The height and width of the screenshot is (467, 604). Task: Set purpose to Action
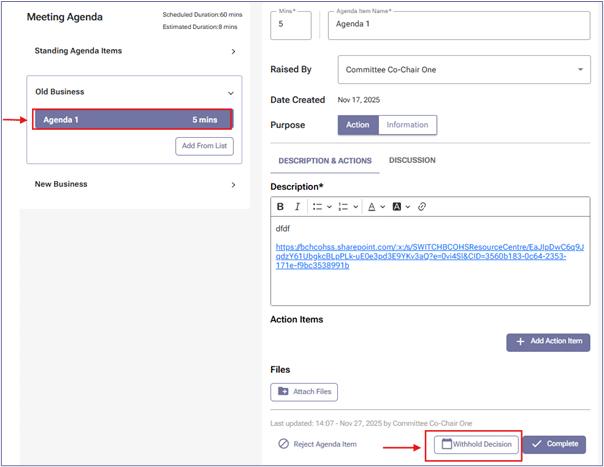point(357,125)
